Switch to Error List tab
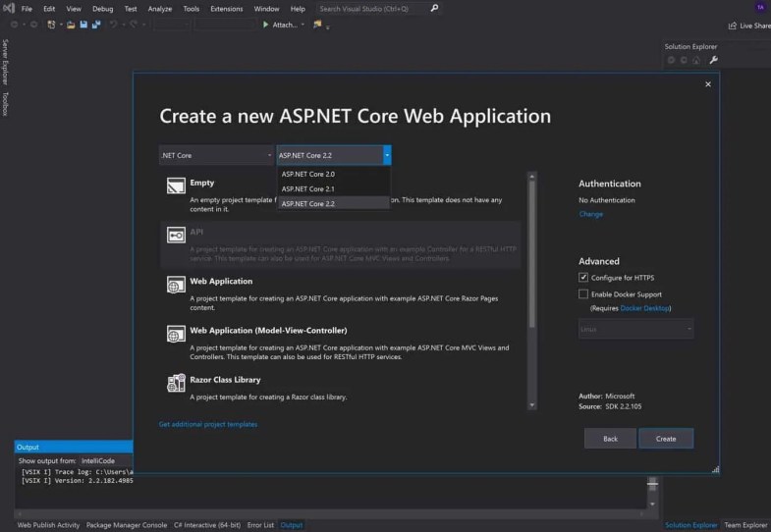771x532 pixels. 260,524
